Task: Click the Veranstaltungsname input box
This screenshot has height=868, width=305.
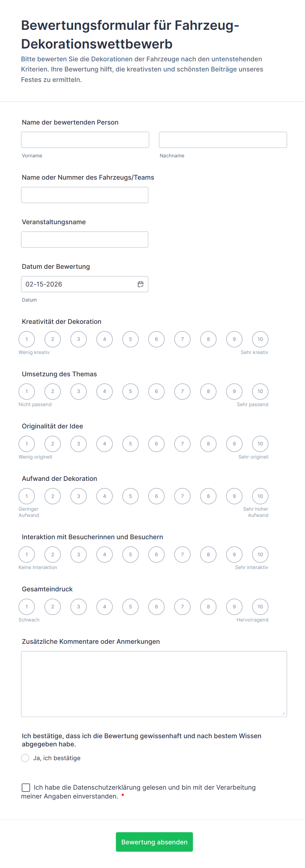Action: [x=85, y=240]
